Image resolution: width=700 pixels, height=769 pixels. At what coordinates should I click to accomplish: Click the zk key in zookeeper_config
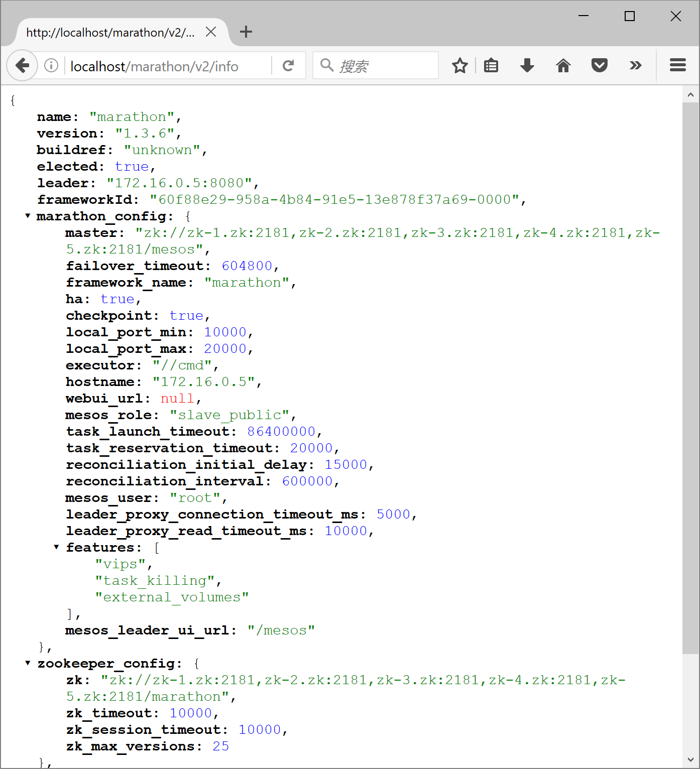click(78, 680)
